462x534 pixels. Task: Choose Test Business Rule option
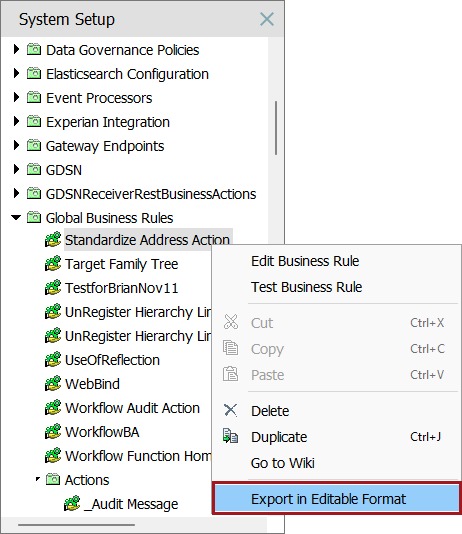click(x=306, y=287)
